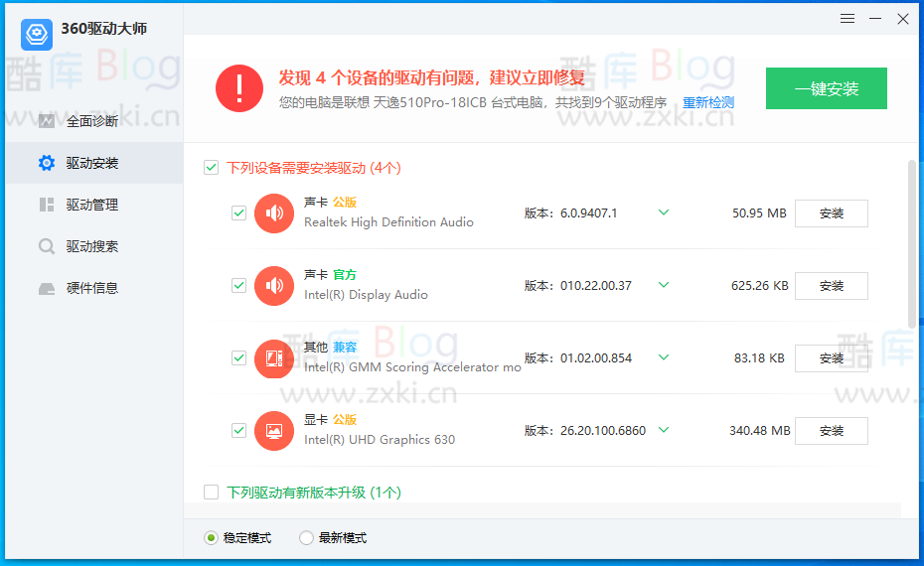This screenshot has width=924, height=566.
Task: Click the 625.26 KB size value
Action: (x=760, y=286)
